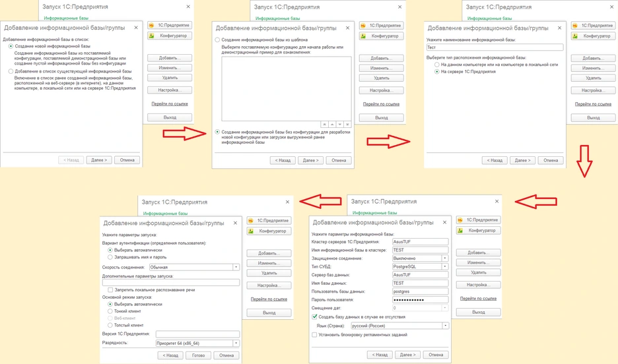Select the 'Толстый клиент' launch mode option
Viewport: 618px width, 364px height.
click(110, 325)
